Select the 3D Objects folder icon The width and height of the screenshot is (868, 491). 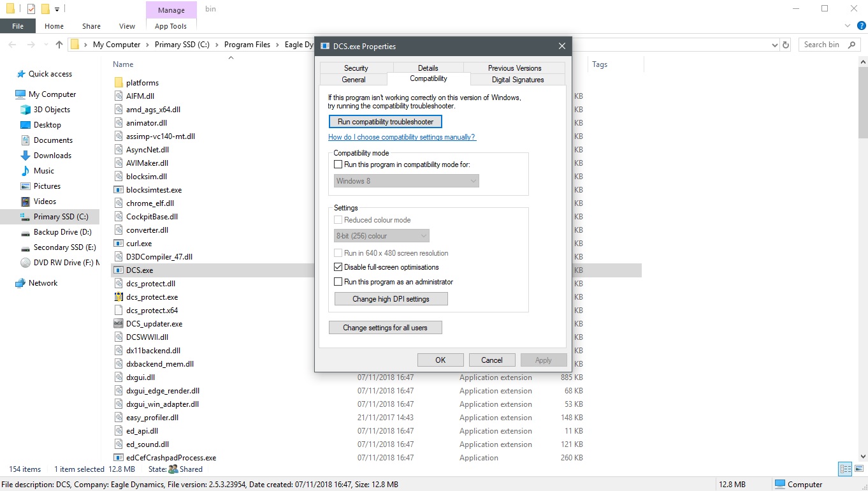25,110
